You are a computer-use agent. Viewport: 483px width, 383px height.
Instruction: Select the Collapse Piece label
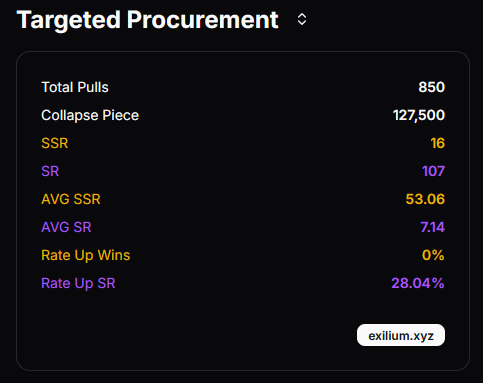90,116
